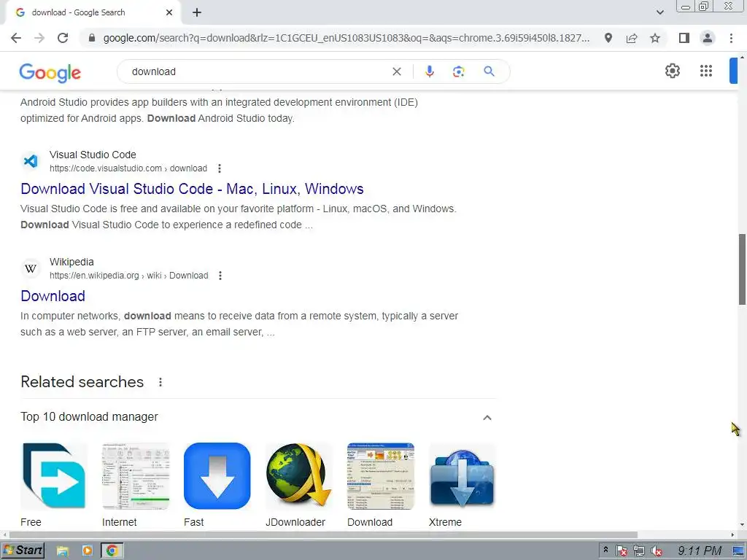Click the 9:11 PM taskbar clock

700,551
